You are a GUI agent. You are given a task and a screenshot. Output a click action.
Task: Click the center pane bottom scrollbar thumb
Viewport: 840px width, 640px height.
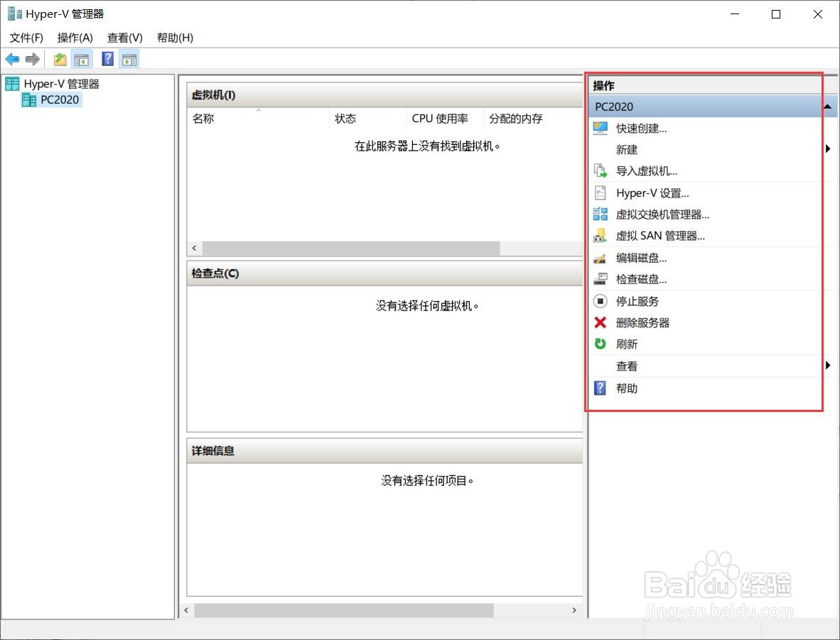[x=343, y=610]
